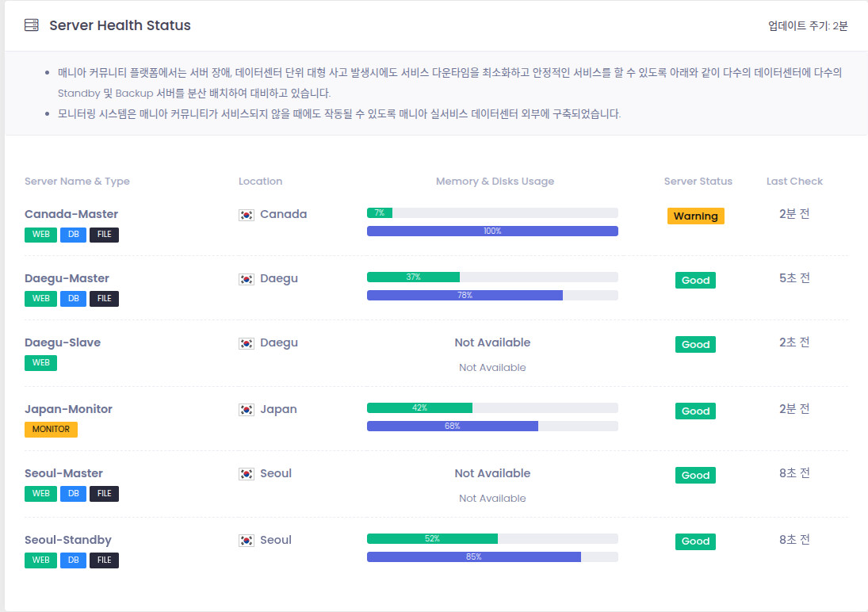Screen dimensions: 868x612
Task: Click the flag icon next to Japan
Action: [247, 410]
